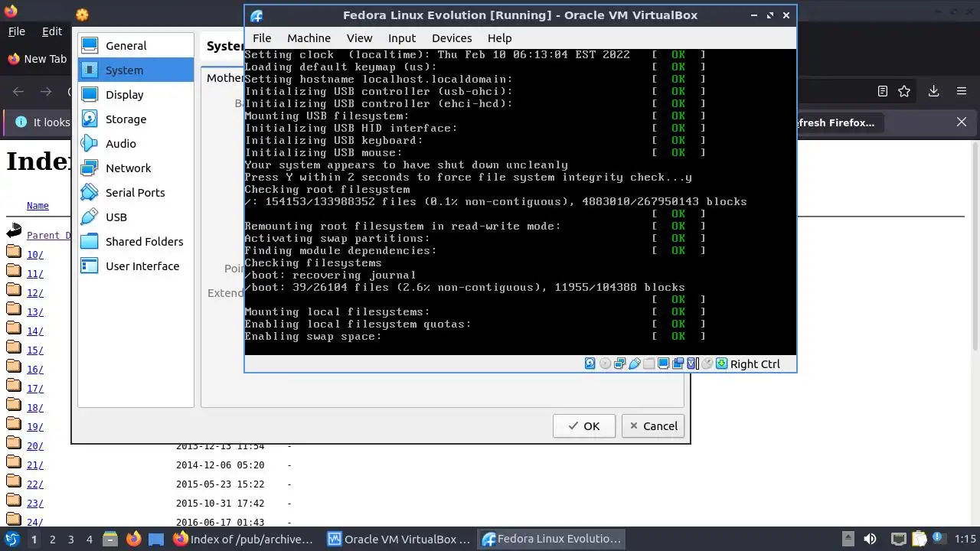Click the Right Ctrl host key label
Image resolution: width=980 pixels, height=551 pixels.
[755, 364]
